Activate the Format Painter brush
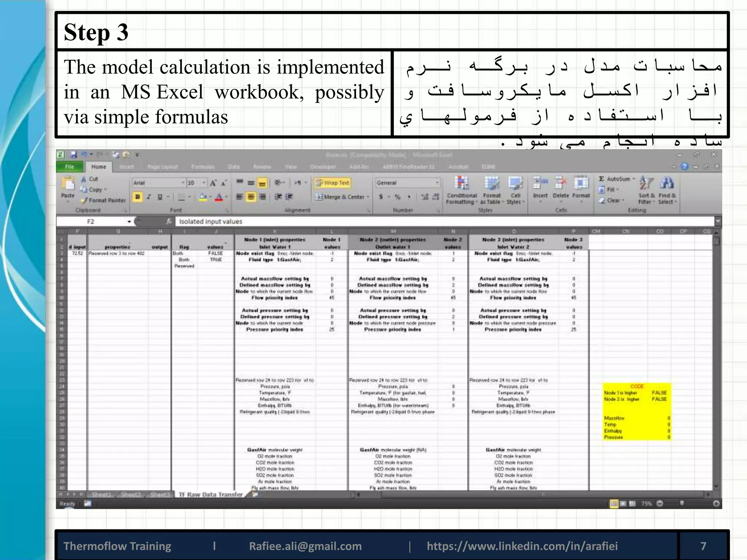 point(84,200)
